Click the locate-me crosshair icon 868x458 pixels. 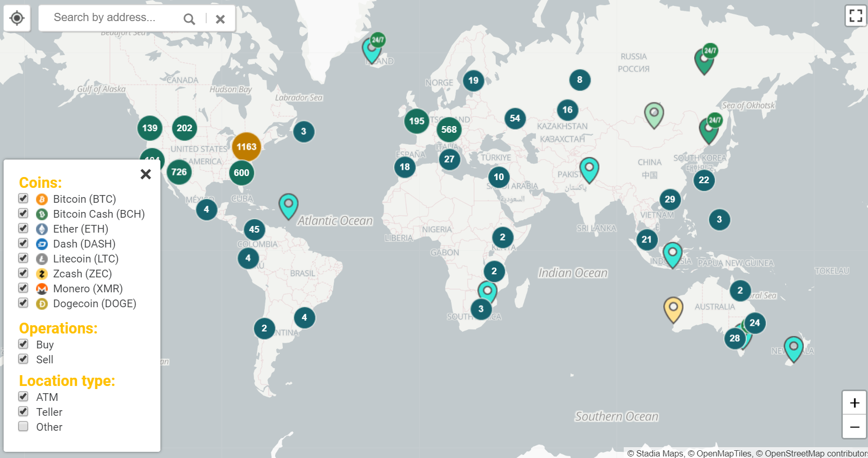[17, 18]
